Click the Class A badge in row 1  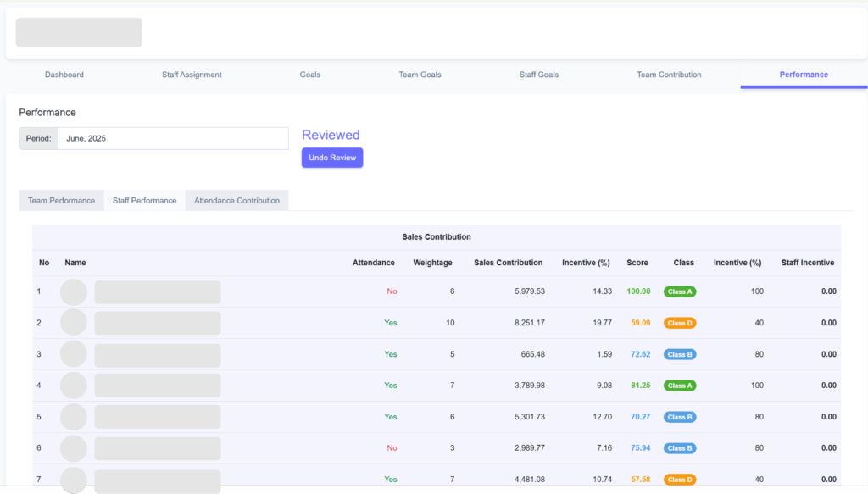(x=680, y=291)
